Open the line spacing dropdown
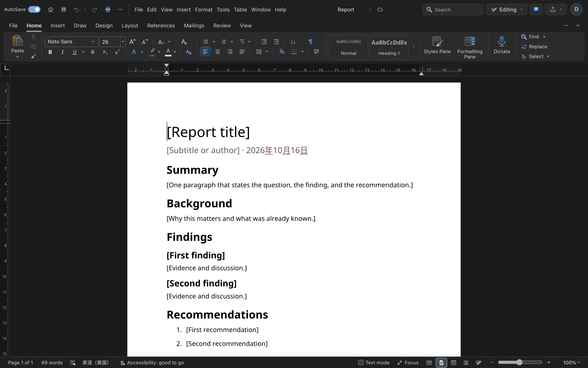The image size is (588, 368). point(267,52)
